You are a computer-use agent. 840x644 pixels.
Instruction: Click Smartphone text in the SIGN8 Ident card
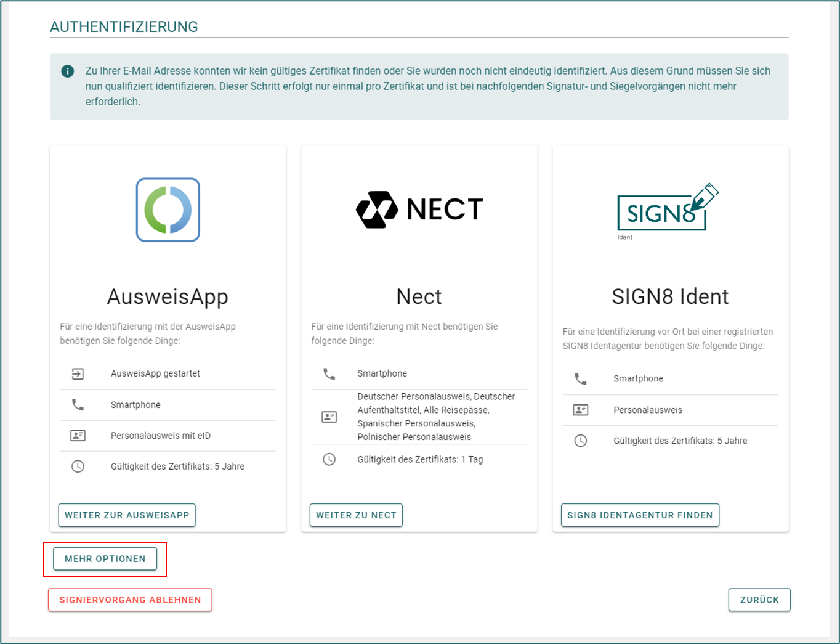(639, 378)
